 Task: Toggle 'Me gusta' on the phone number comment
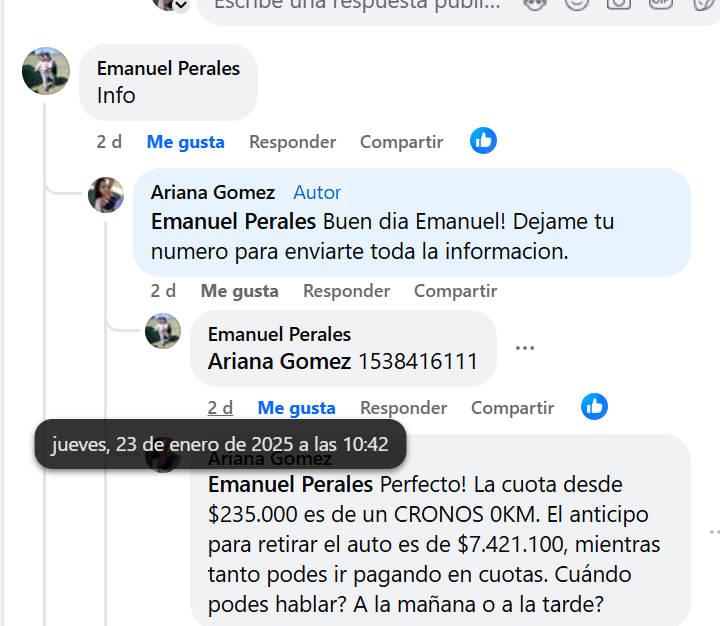(297, 408)
